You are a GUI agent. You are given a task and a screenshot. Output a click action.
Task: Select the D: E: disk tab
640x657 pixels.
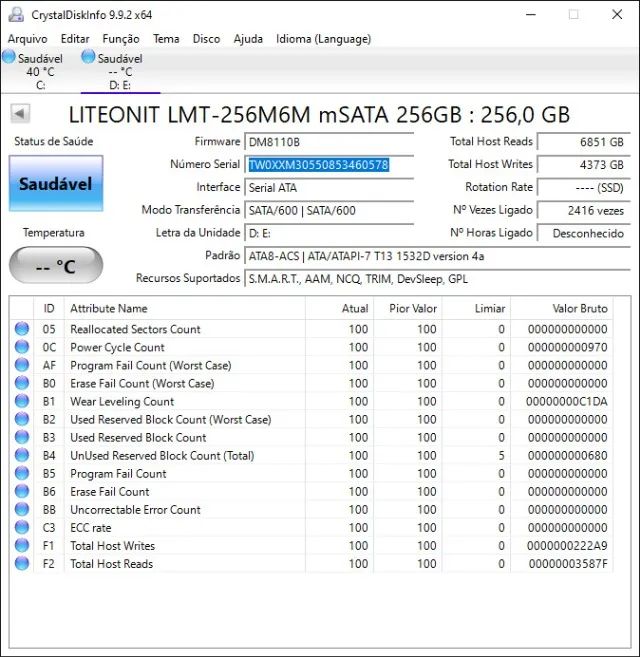[x=120, y=70]
